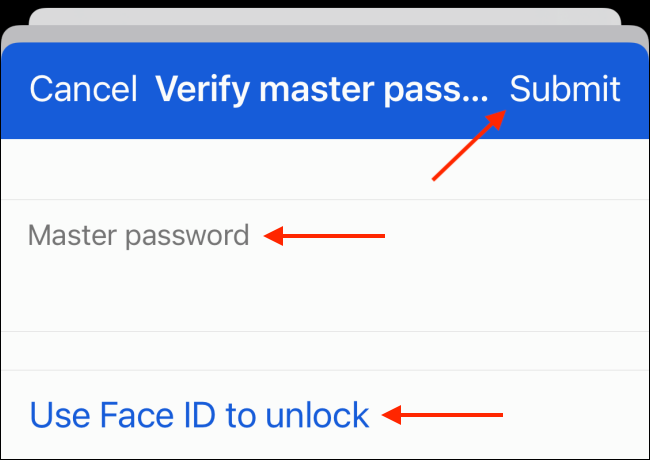Viewport: 650px width, 460px height.
Task: Place cursor in Master password placeholder
Action: [138, 236]
